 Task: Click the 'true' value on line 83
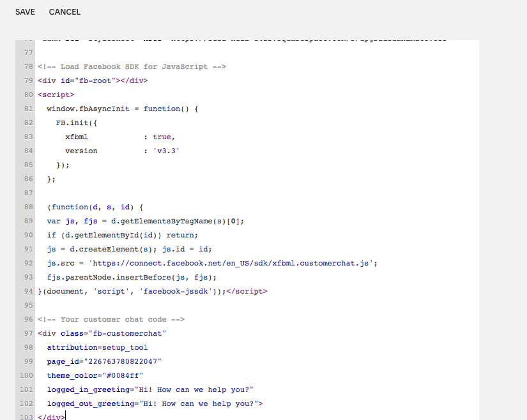[162, 137]
